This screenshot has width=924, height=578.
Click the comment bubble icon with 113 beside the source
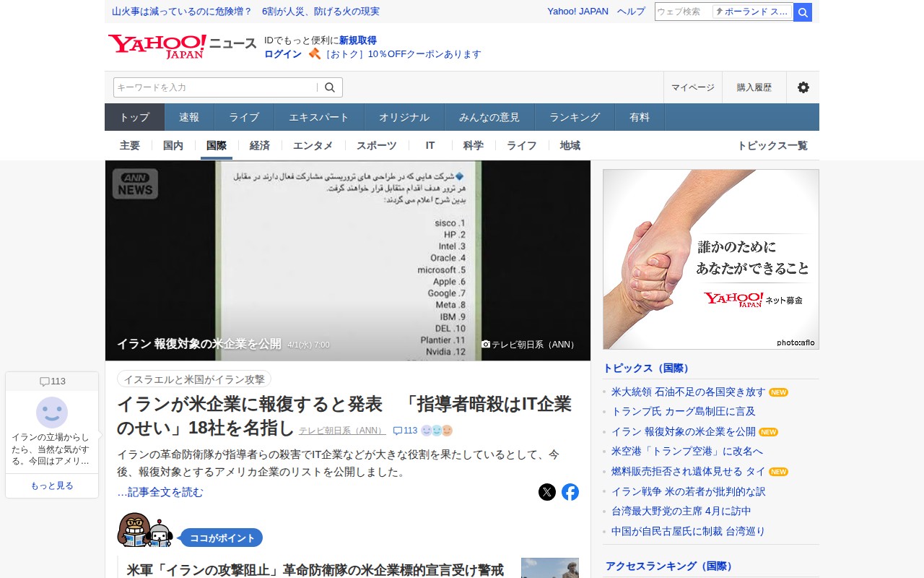(x=405, y=431)
